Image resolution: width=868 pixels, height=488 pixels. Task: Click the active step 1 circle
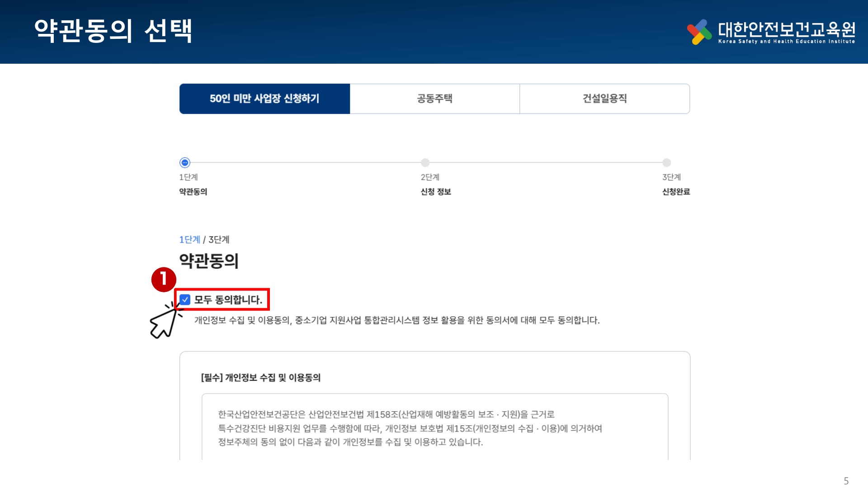coord(185,163)
